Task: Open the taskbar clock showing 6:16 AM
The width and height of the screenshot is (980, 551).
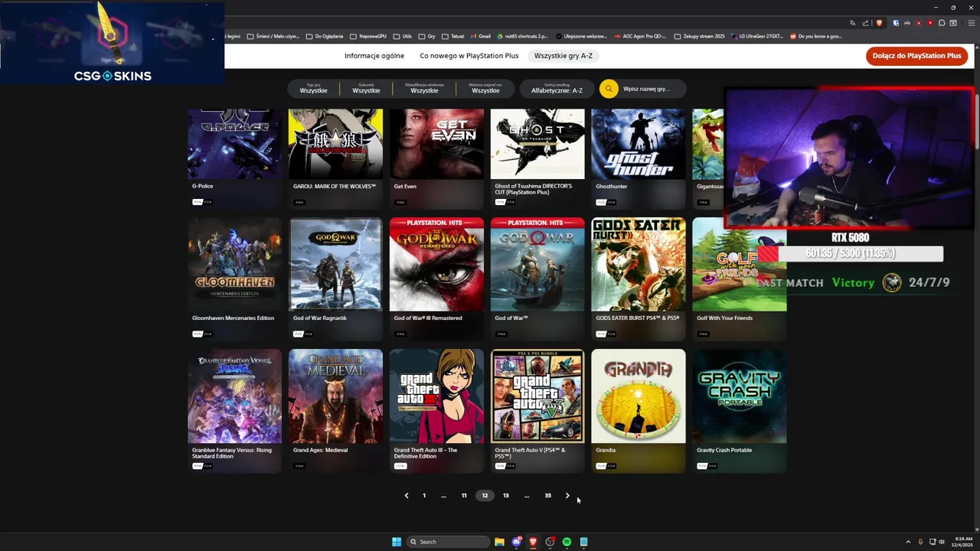Action: coord(963,542)
